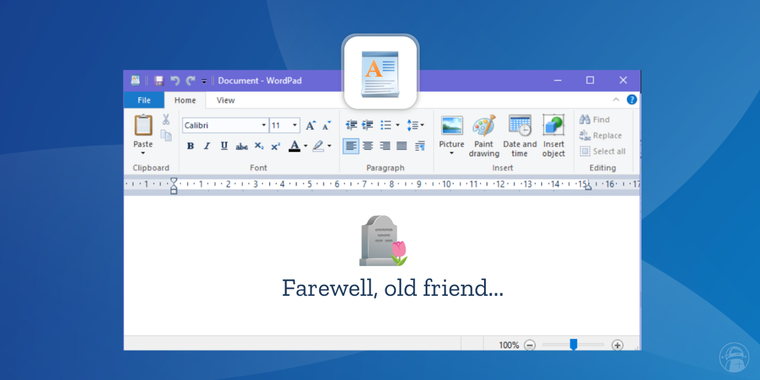Insert a Picture
Image resolution: width=760 pixels, height=380 pixels.
[452, 131]
